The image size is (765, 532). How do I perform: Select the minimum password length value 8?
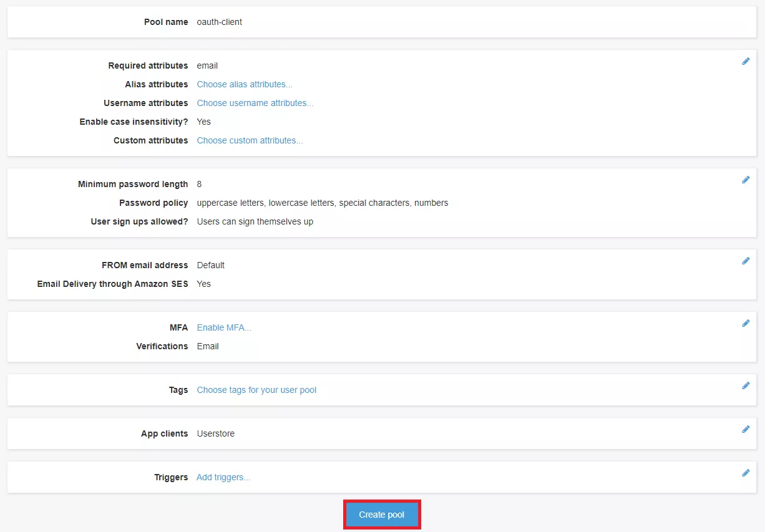198,184
